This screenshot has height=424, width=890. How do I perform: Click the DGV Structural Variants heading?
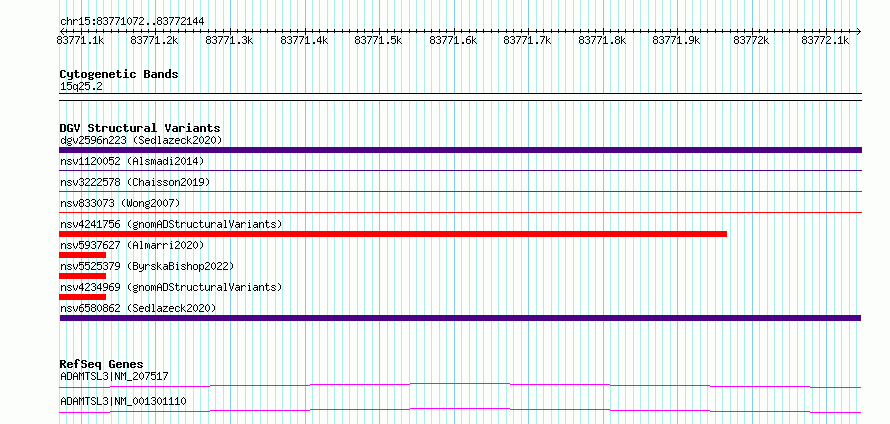(140, 128)
